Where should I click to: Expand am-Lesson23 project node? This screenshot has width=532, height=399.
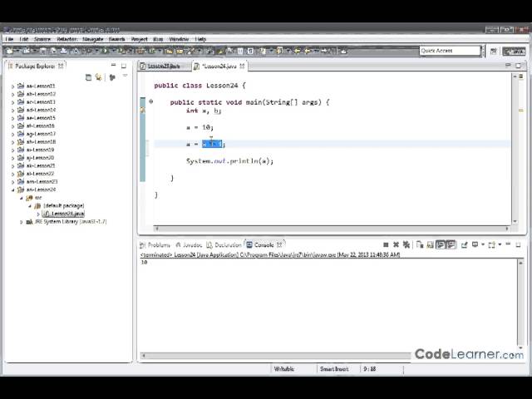tap(13, 182)
